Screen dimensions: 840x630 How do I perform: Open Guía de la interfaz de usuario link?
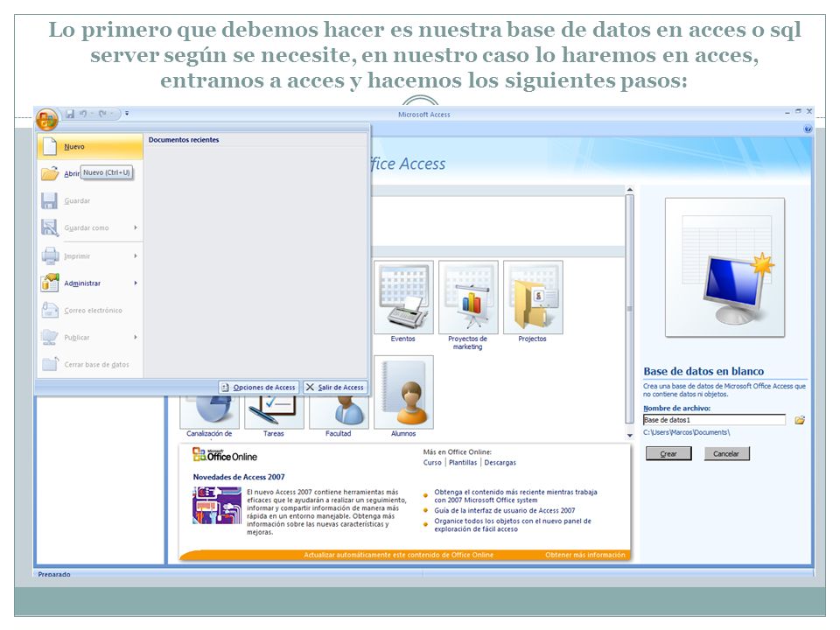504,510
